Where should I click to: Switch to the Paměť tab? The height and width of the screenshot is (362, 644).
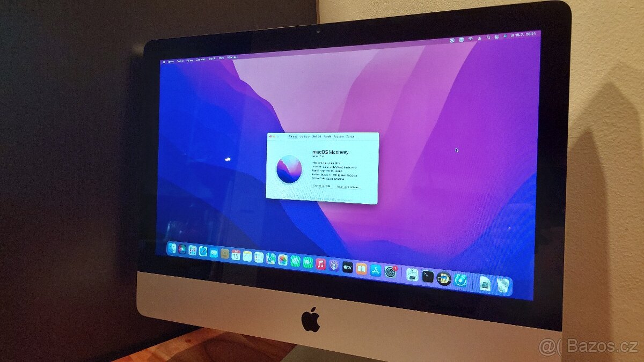click(x=327, y=136)
